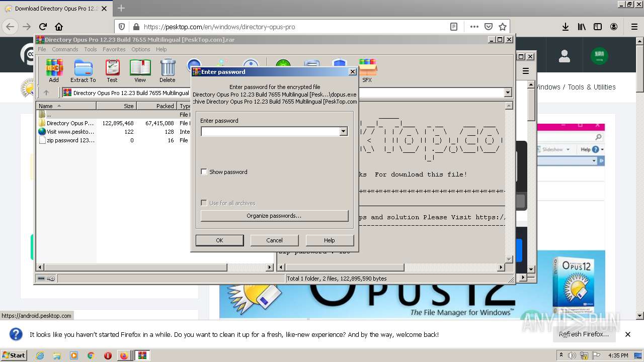Viewport: 644px width, 362px height.
Task: Dismiss the Firefox refresh notification bar
Action: click(628, 334)
